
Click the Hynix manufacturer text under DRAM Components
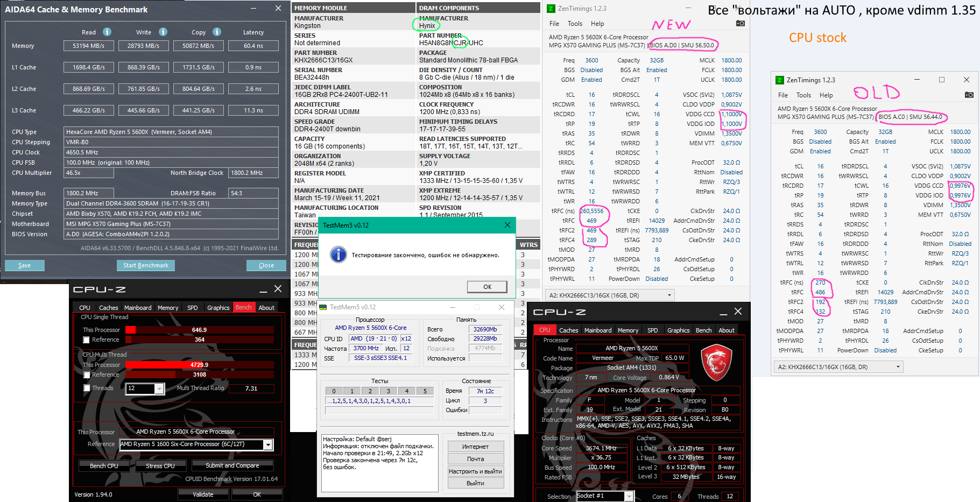[427, 26]
